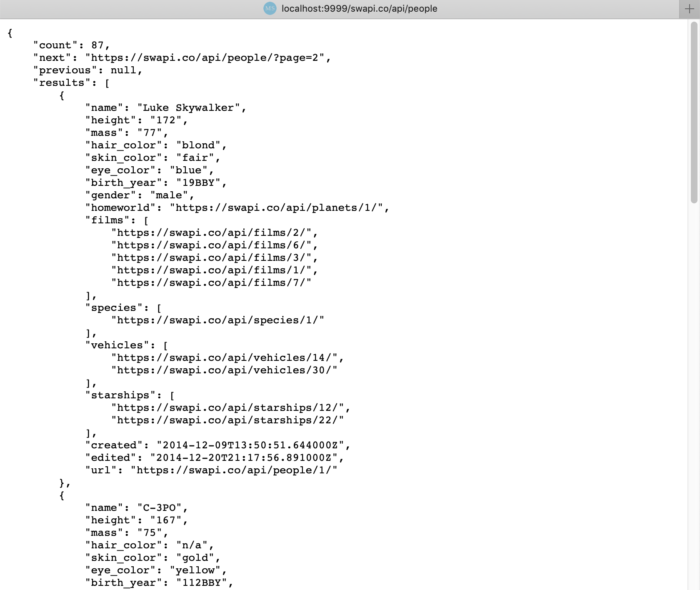Click the hair_color value "n/a"
The height and width of the screenshot is (590, 700).
tap(192, 545)
